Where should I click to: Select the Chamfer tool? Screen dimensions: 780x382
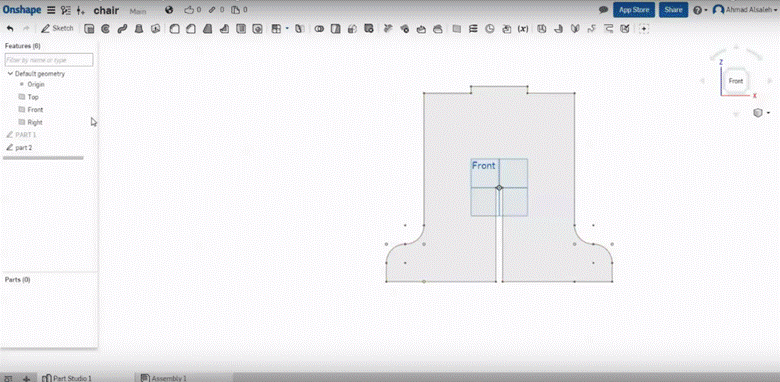191,29
